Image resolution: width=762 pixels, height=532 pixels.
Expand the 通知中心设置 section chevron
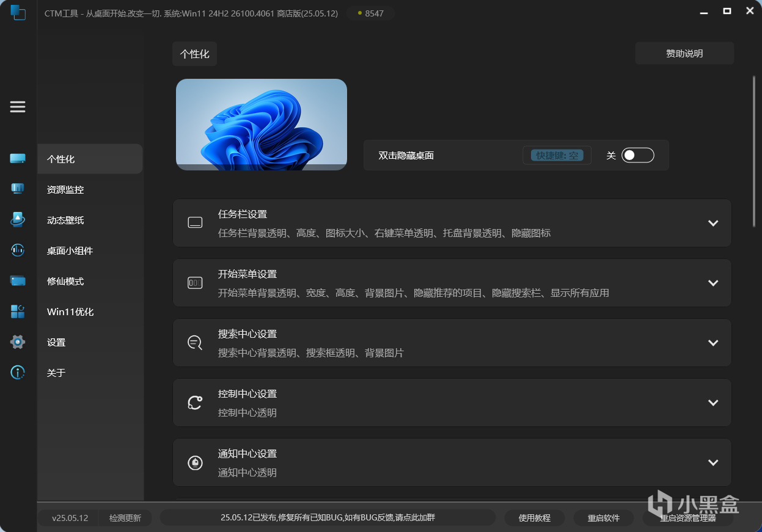coord(713,462)
